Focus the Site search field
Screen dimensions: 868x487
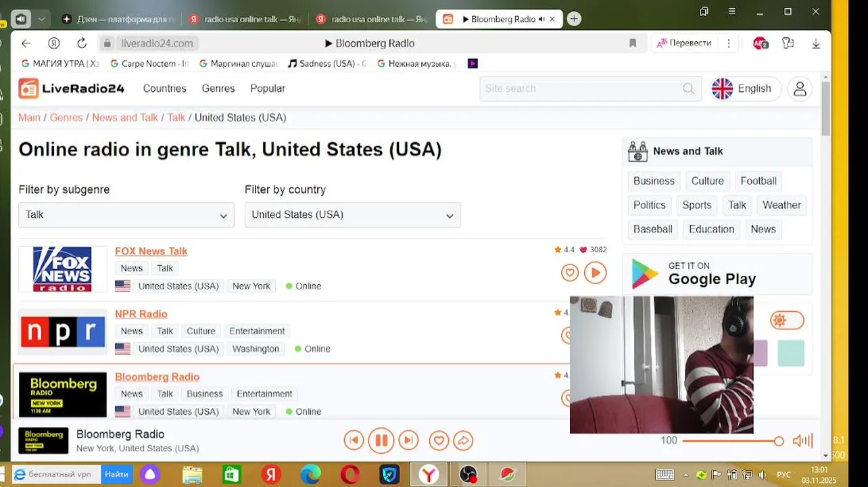(589, 89)
